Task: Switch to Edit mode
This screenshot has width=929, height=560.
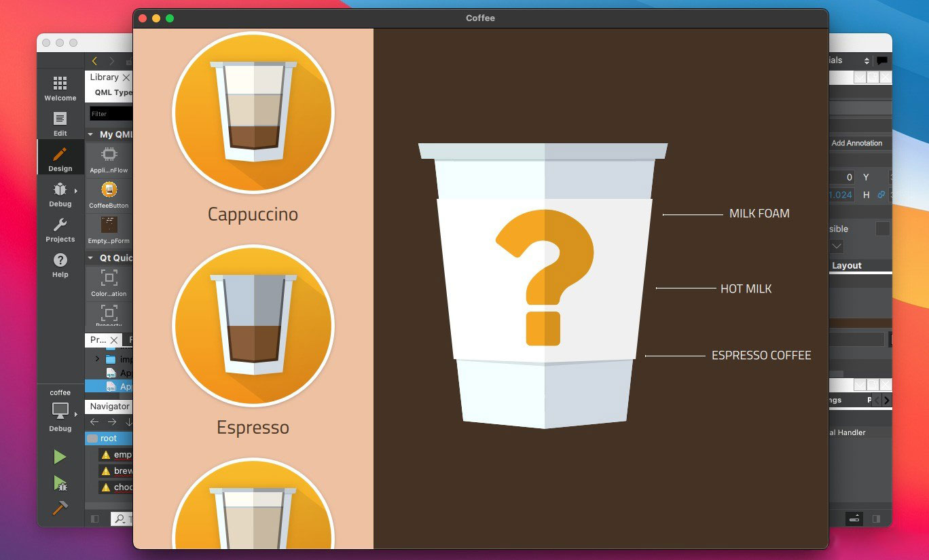Action: pyautogui.click(x=60, y=123)
